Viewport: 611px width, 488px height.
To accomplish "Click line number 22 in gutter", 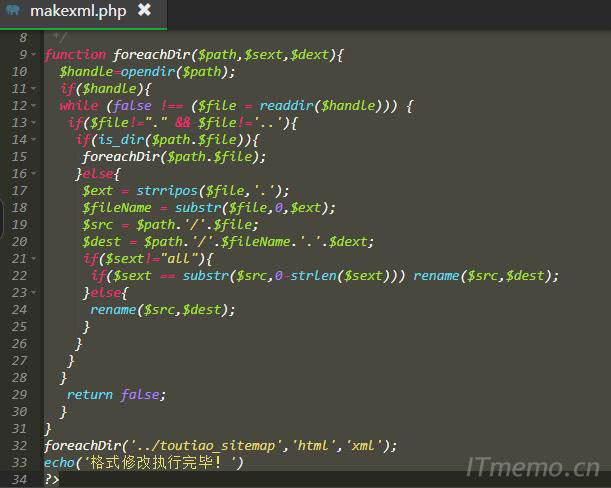I will click(19, 276).
